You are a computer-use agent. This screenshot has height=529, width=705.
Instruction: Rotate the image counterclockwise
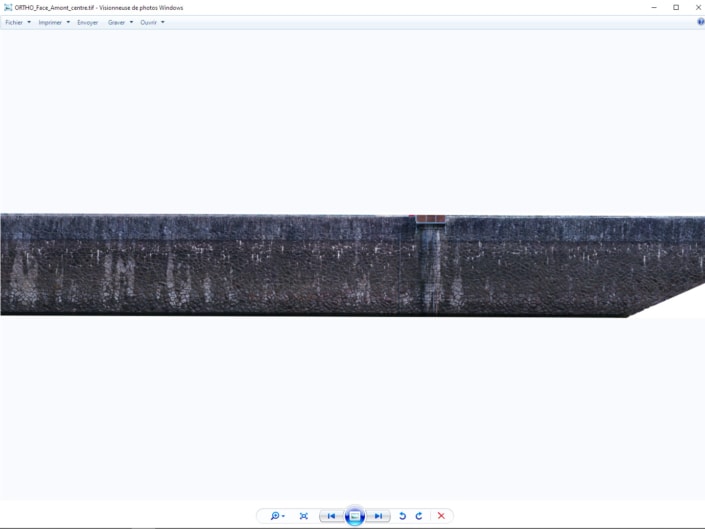coord(402,516)
